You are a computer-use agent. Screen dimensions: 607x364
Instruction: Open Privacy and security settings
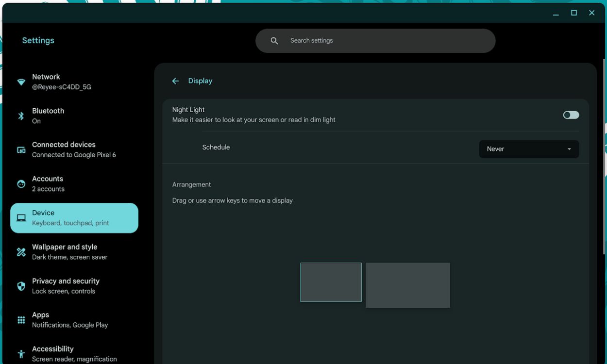tap(65, 285)
